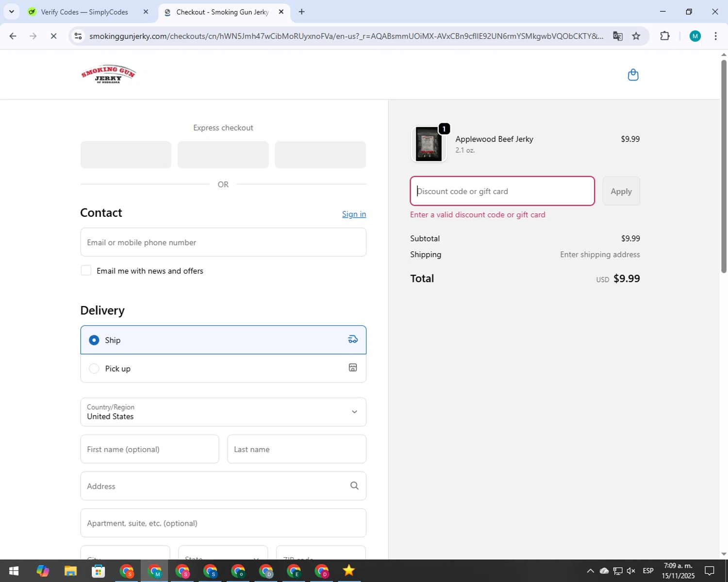The width and height of the screenshot is (728, 582).
Task: Open the Windows Start menu
Action: (x=14, y=571)
